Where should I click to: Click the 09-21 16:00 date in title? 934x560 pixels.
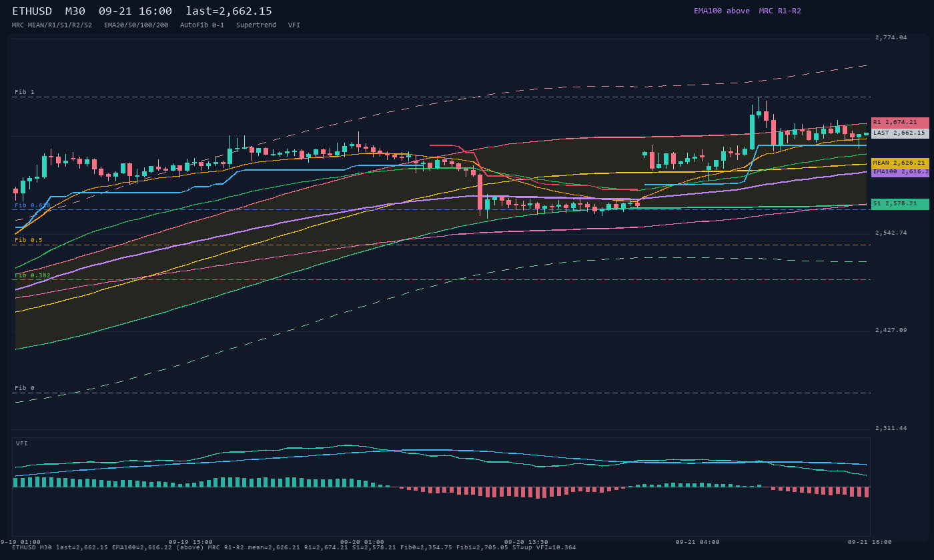(x=135, y=11)
